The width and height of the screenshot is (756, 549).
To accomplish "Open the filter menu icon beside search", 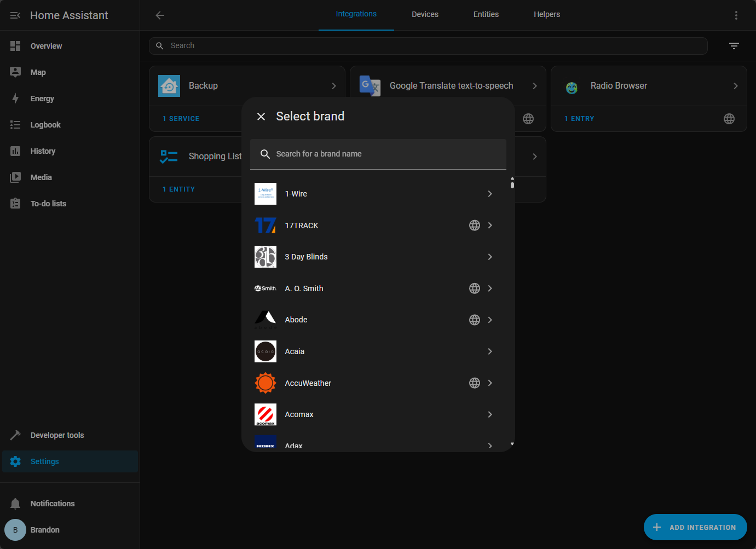I will pyautogui.click(x=734, y=46).
